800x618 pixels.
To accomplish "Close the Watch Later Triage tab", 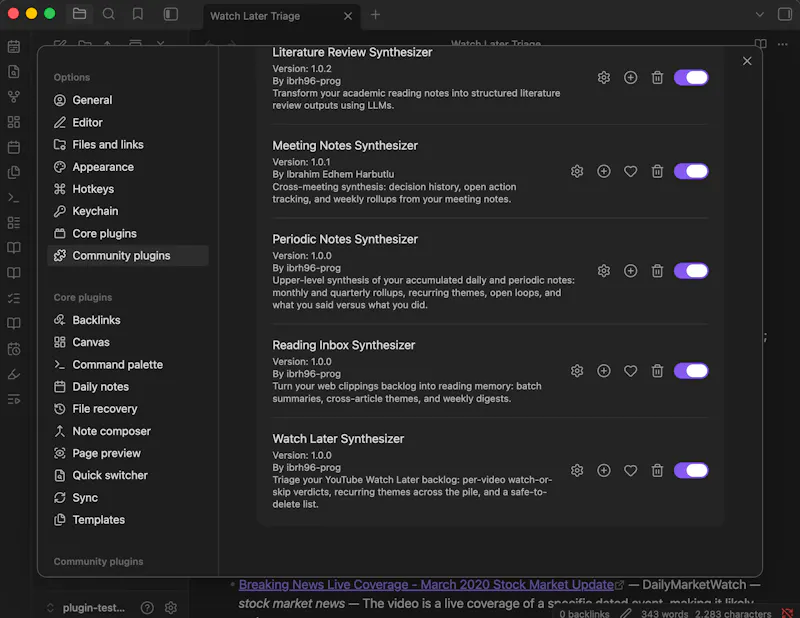I will click(348, 16).
